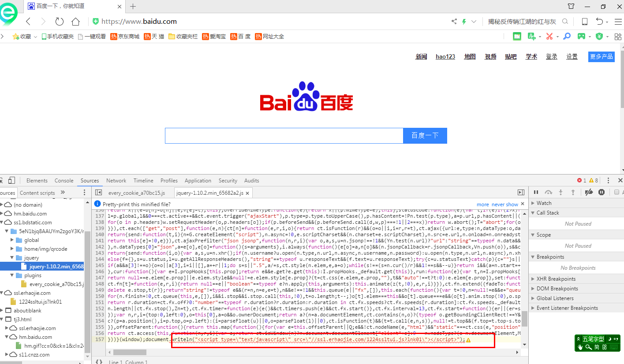The width and height of the screenshot is (624, 364).
Task: Close the DevTools panel
Action: [x=620, y=180]
